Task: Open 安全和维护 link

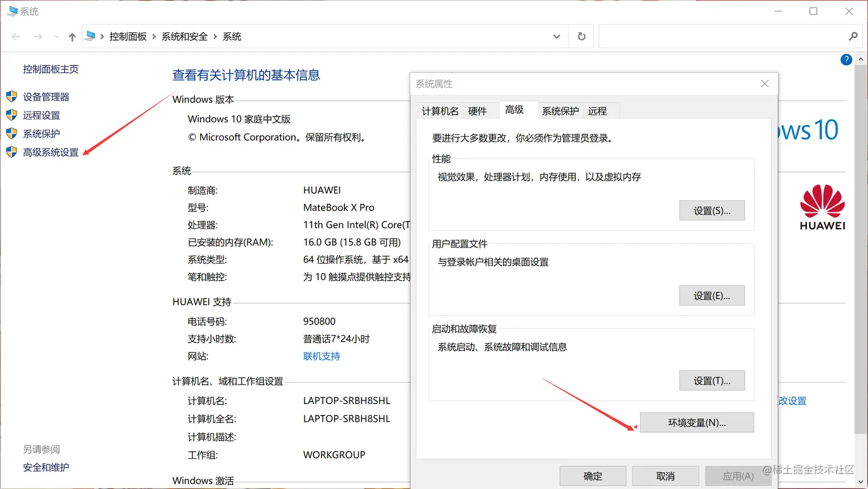Action: pos(46,467)
